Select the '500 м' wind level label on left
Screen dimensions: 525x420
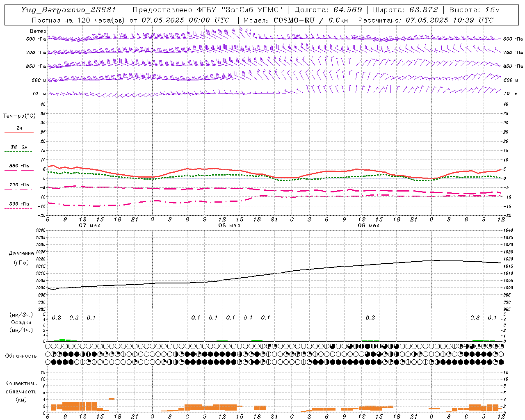click(x=39, y=80)
